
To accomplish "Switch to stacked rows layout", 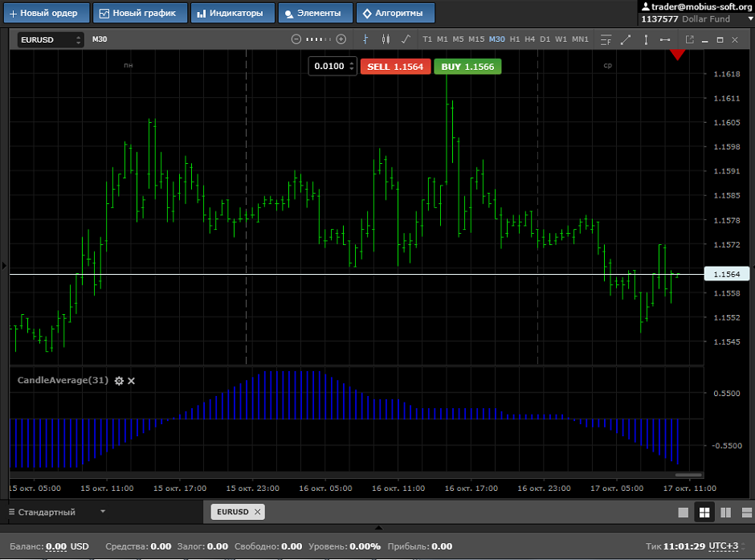I will 747,513.
